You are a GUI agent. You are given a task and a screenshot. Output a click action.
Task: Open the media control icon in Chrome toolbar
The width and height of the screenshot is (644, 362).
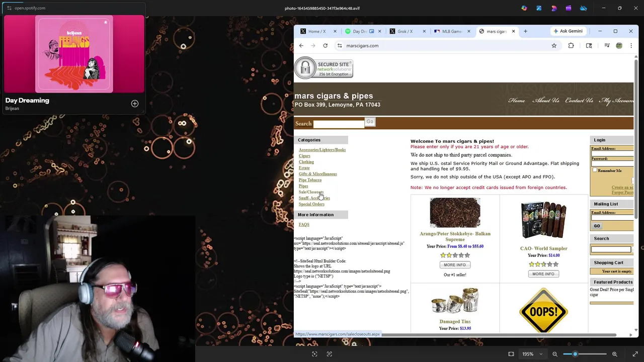(x=607, y=46)
